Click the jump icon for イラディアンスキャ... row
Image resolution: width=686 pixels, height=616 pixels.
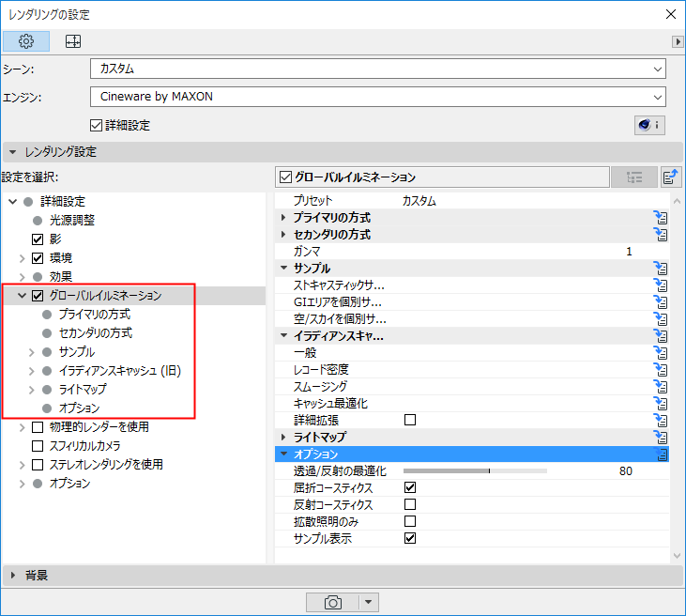[x=661, y=336]
